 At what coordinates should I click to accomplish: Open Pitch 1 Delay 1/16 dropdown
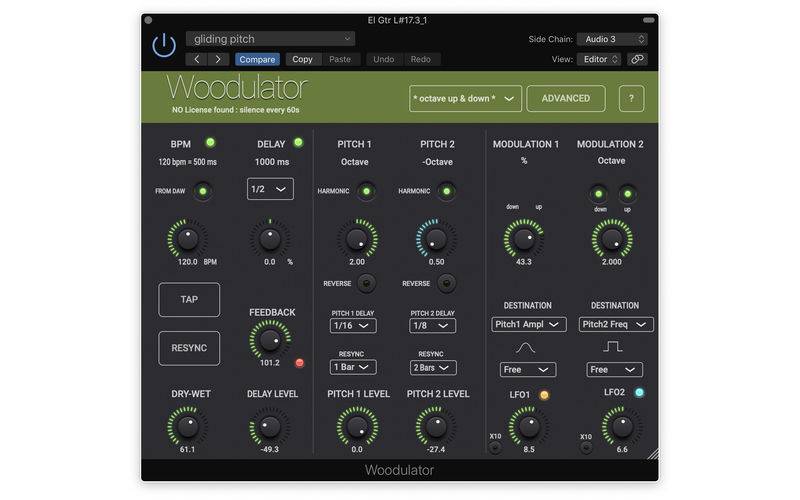[353, 326]
